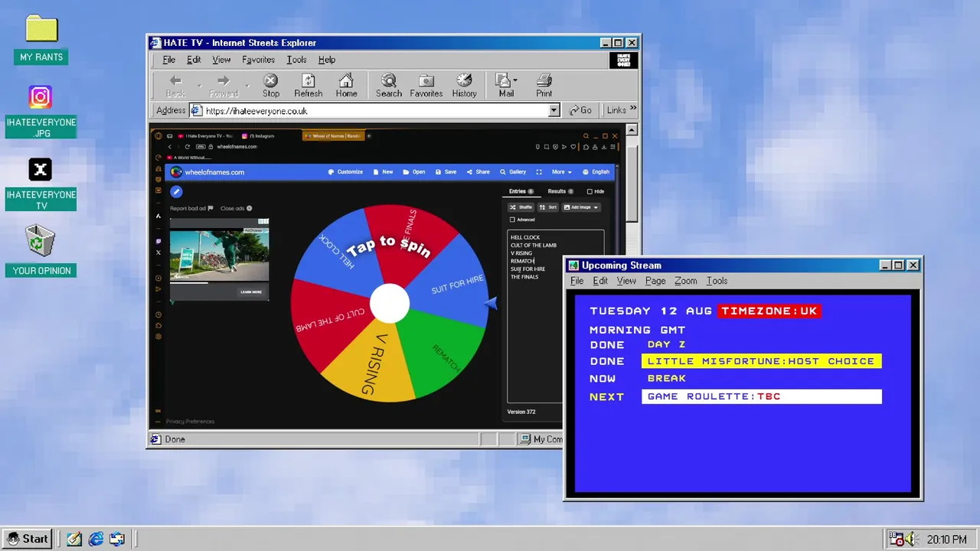Image resolution: width=980 pixels, height=551 pixels.
Task: Click New on the wheelofnames toolbar
Action: coord(384,172)
